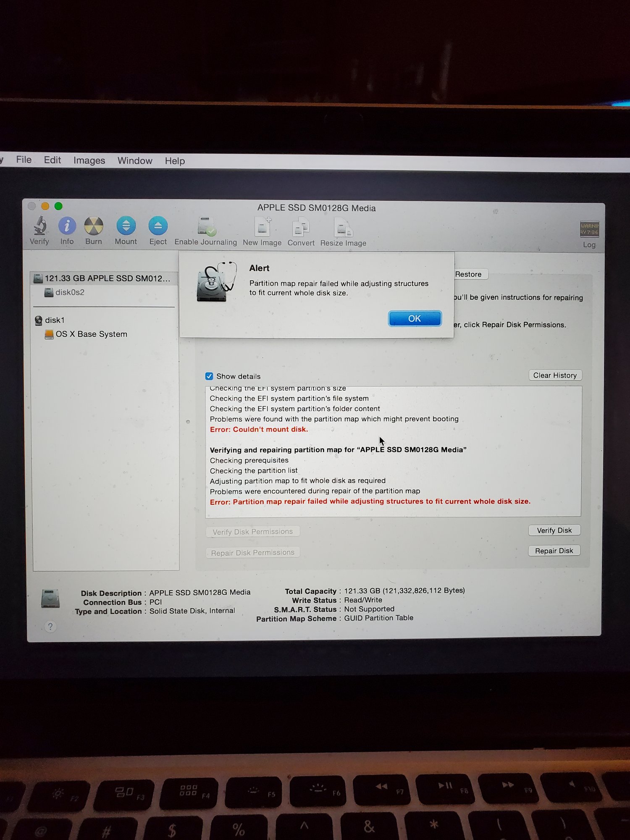Open the Info toolbar icon
Screen dimensions: 630x840
[67, 226]
